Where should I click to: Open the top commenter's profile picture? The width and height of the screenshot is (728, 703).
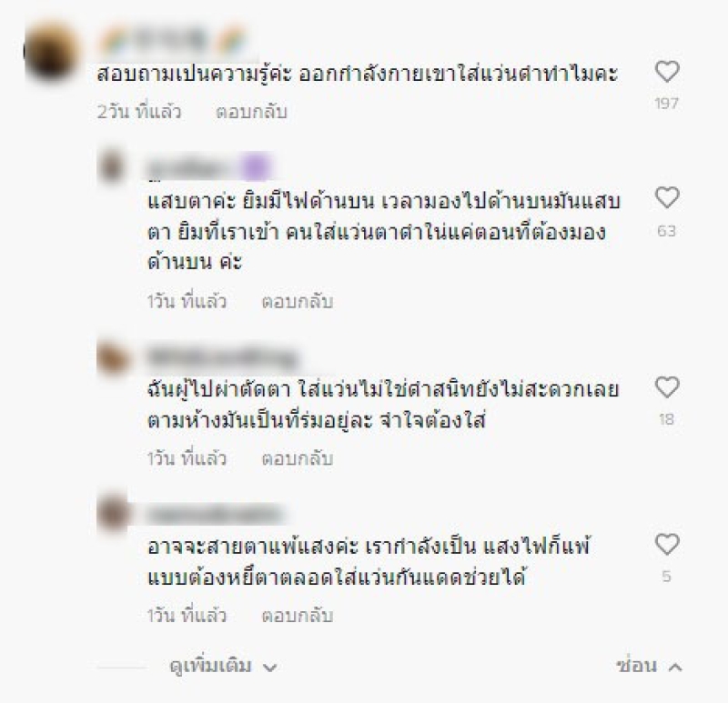[x=51, y=50]
